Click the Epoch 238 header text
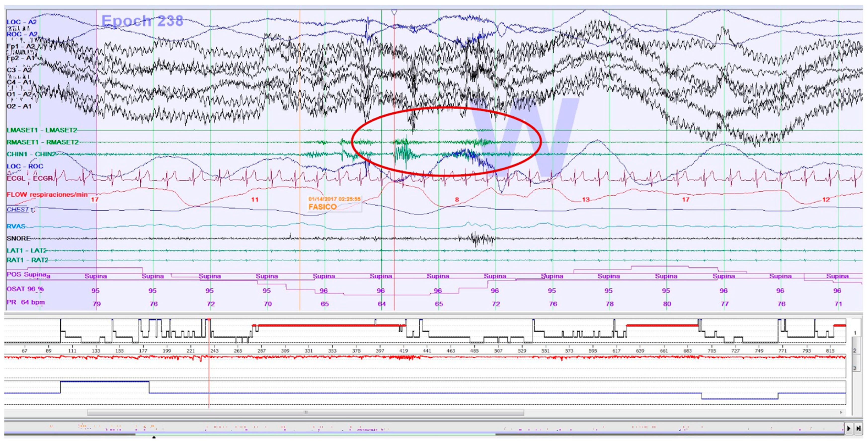868x447 pixels. pos(142,21)
